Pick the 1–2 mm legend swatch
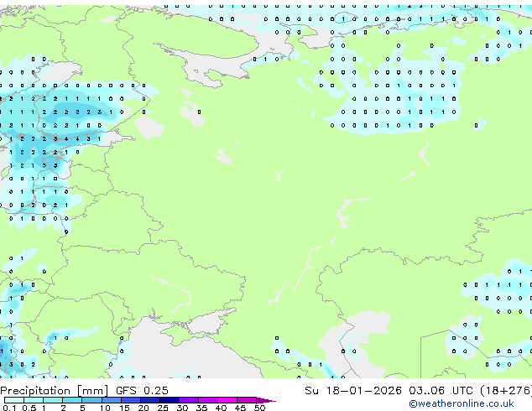532x411 pixels. click(x=53, y=400)
